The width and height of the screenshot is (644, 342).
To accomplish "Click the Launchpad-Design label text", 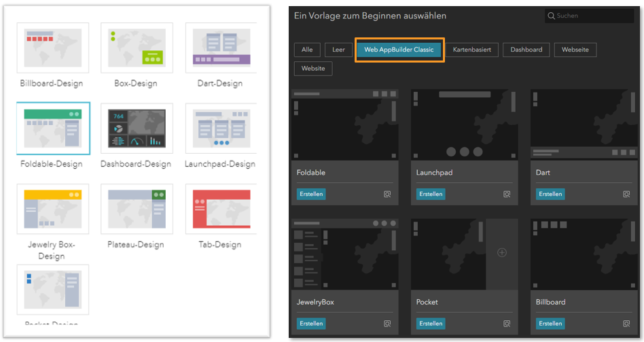I will [x=220, y=164].
